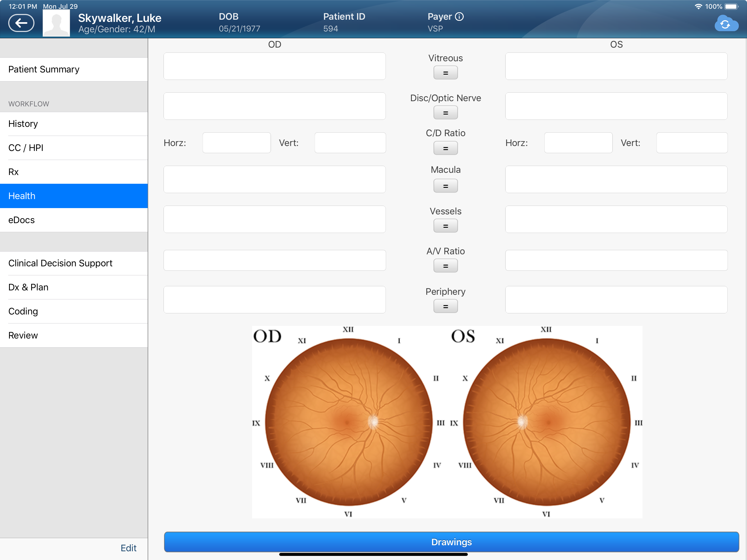The width and height of the screenshot is (747, 560).
Task: Tap the OD Vert C/D ratio field
Action: point(350,142)
